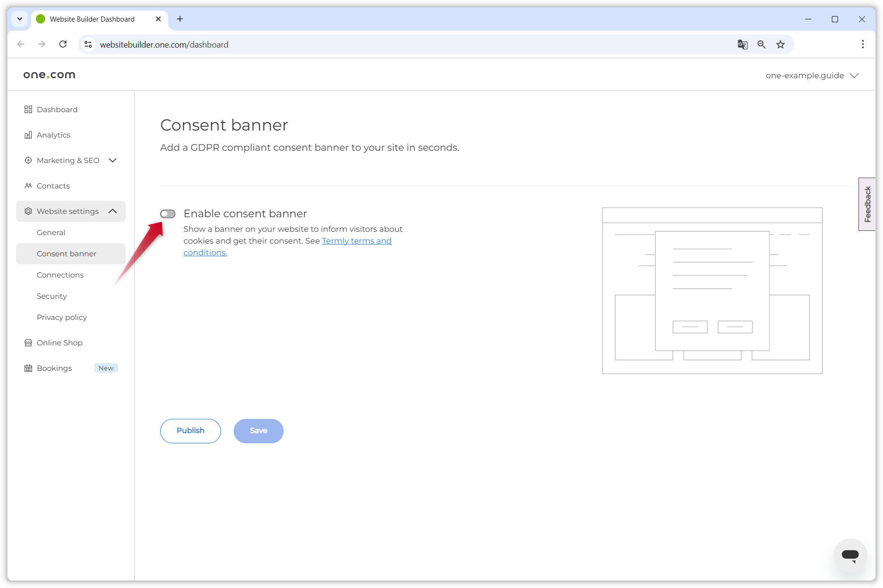883x588 pixels.
Task: Open the Termly terms and conditions link
Action: click(357, 241)
